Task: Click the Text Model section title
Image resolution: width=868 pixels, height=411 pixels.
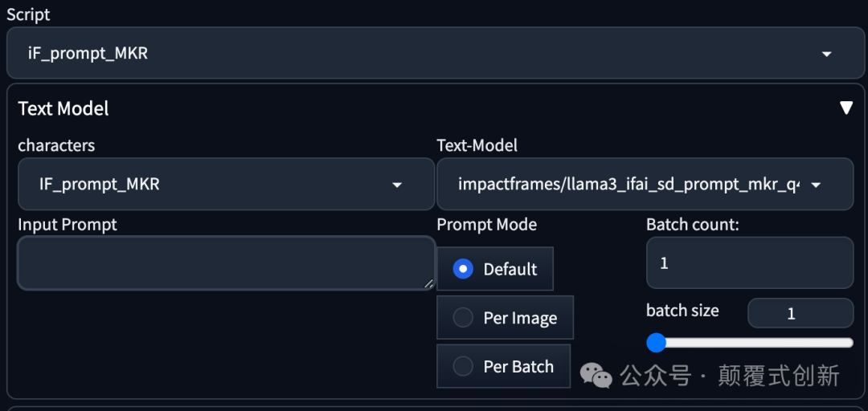Action: click(x=63, y=108)
